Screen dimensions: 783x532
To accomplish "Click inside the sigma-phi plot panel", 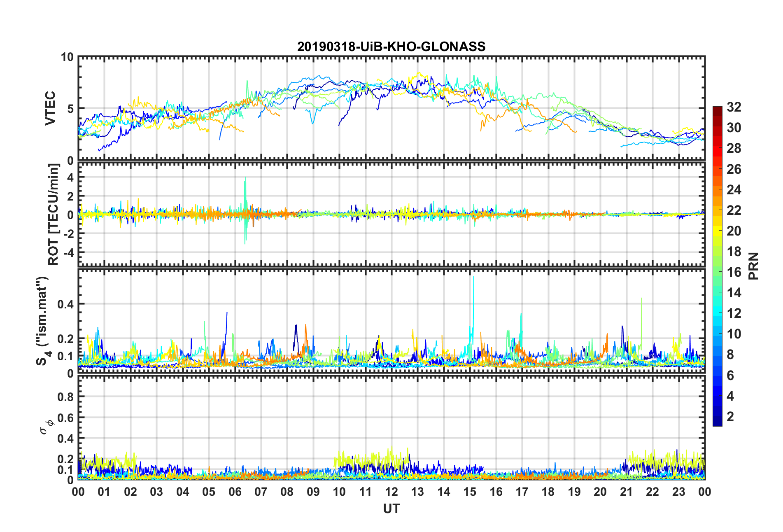I will [x=391, y=428].
